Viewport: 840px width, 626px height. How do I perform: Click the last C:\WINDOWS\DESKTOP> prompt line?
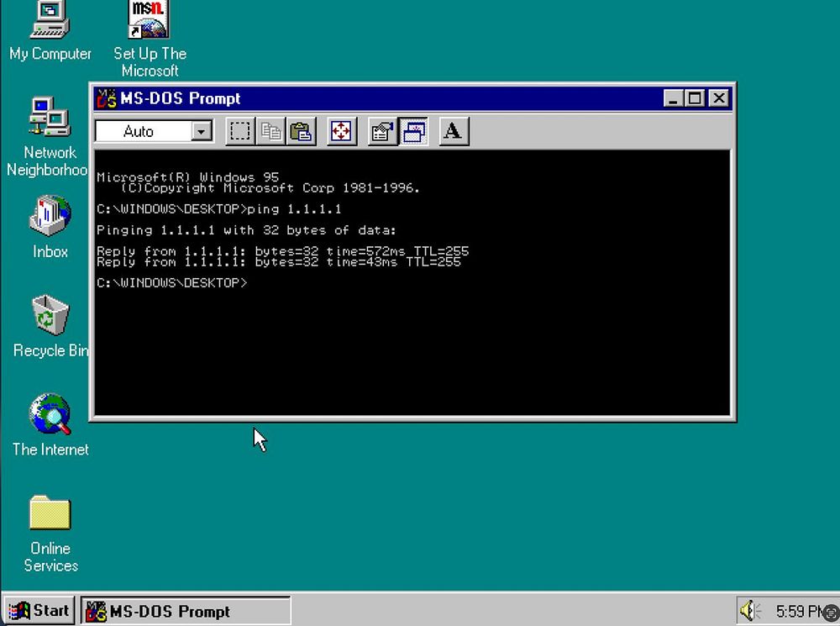[x=172, y=283]
